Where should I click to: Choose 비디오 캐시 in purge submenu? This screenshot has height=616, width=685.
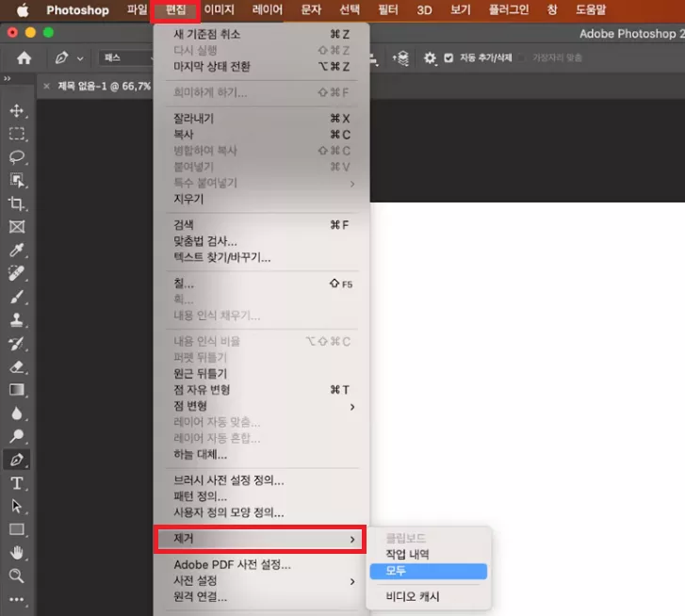428,596
